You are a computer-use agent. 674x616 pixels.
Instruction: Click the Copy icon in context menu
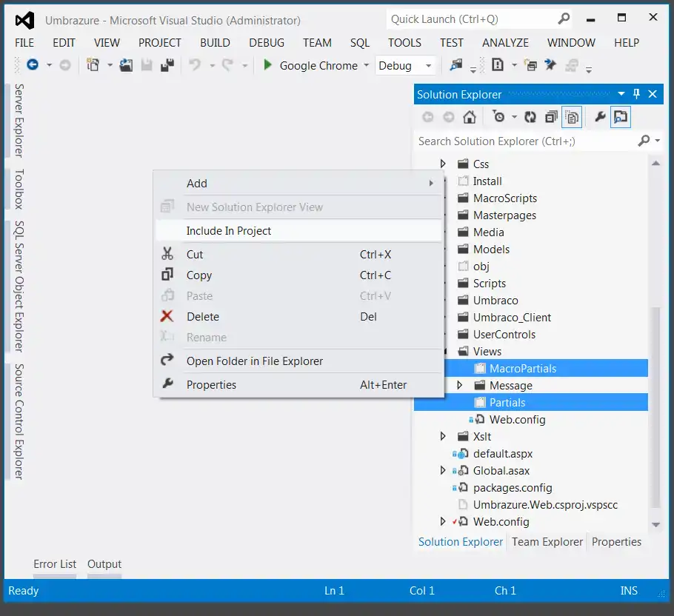167,275
